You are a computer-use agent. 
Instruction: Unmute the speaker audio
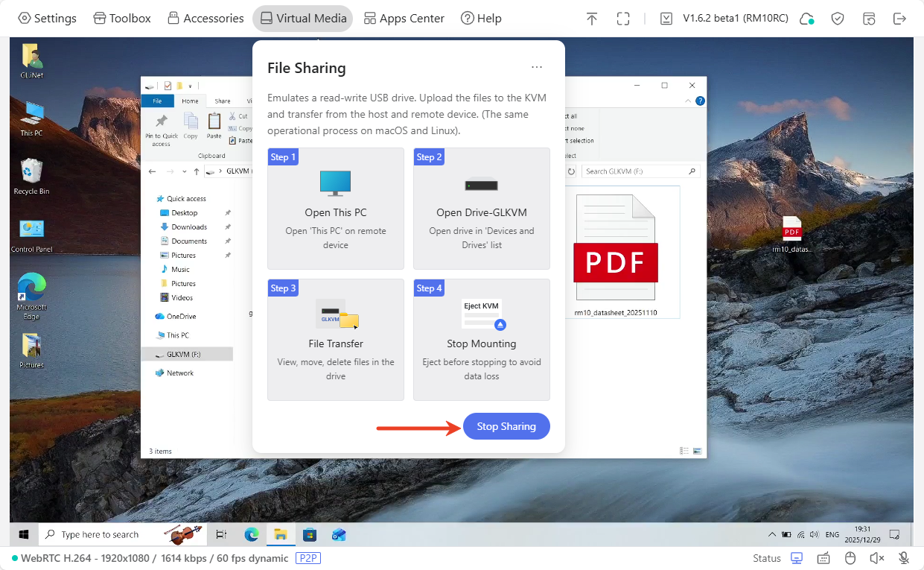pos(877,558)
